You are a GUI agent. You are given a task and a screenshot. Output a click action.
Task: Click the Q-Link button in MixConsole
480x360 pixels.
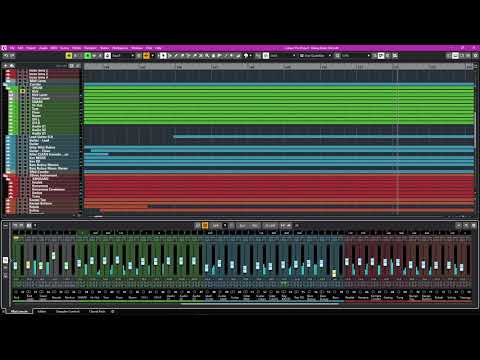pyautogui.click(x=270, y=226)
